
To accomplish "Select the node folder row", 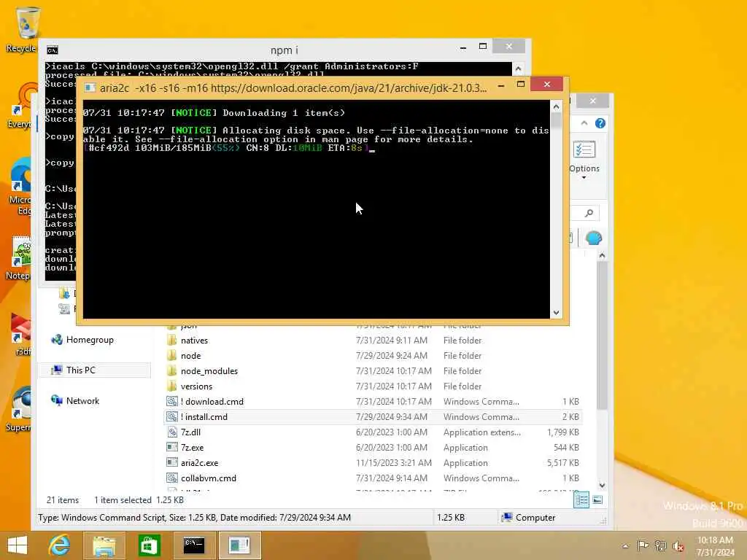I will (x=373, y=356).
